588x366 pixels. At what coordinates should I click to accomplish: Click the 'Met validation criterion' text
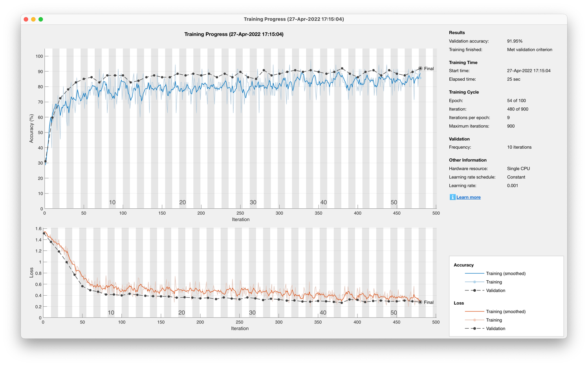click(529, 50)
